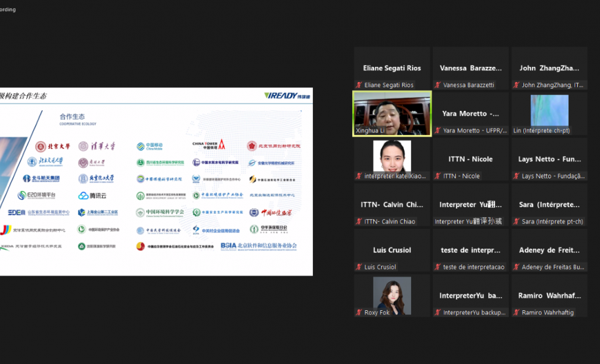Image resolution: width=600 pixels, height=364 pixels.
Task: Click the China Tower logo in the slide
Action: (209, 144)
